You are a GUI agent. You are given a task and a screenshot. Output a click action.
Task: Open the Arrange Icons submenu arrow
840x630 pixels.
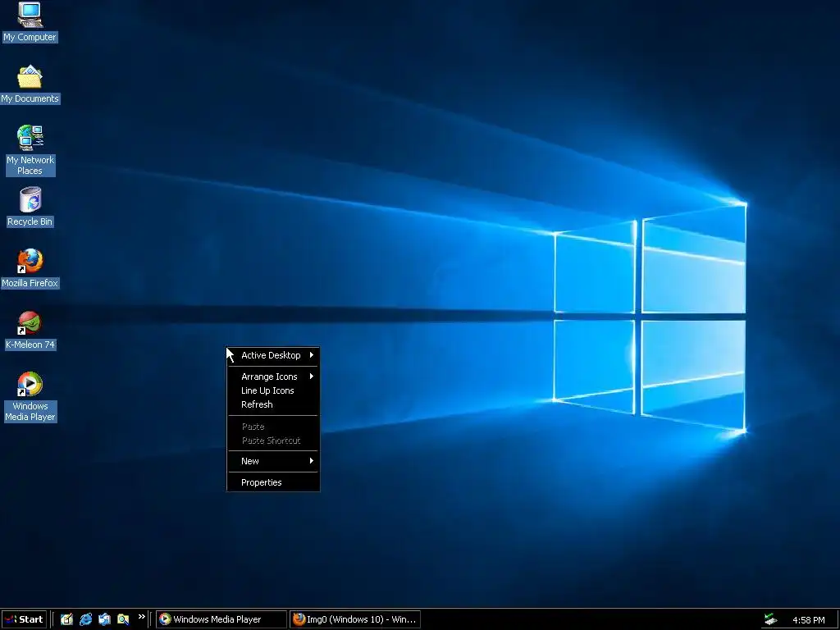point(311,377)
